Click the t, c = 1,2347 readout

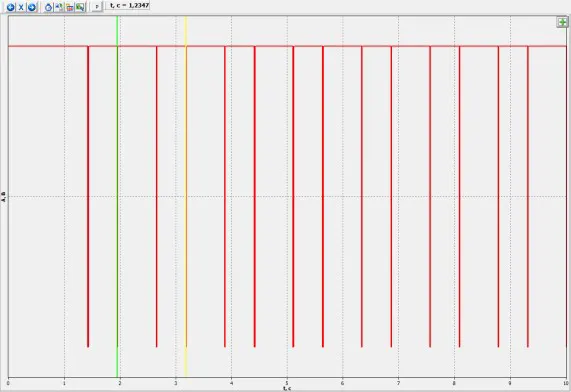point(129,6)
